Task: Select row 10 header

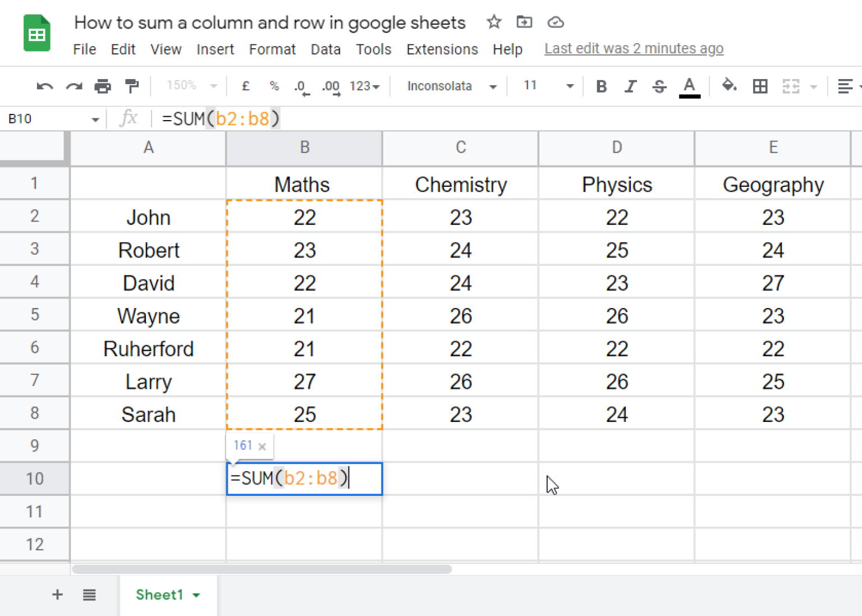Action: click(x=35, y=479)
